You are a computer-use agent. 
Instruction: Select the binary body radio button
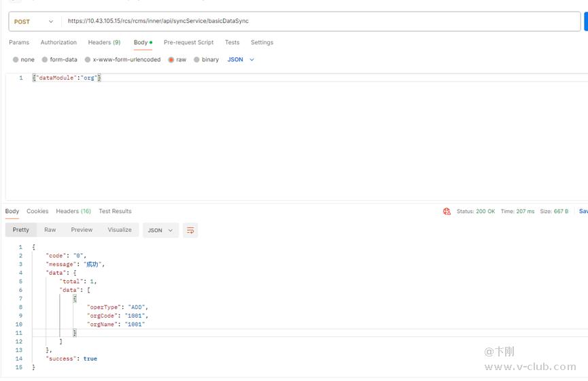click(x=197, y=60)
